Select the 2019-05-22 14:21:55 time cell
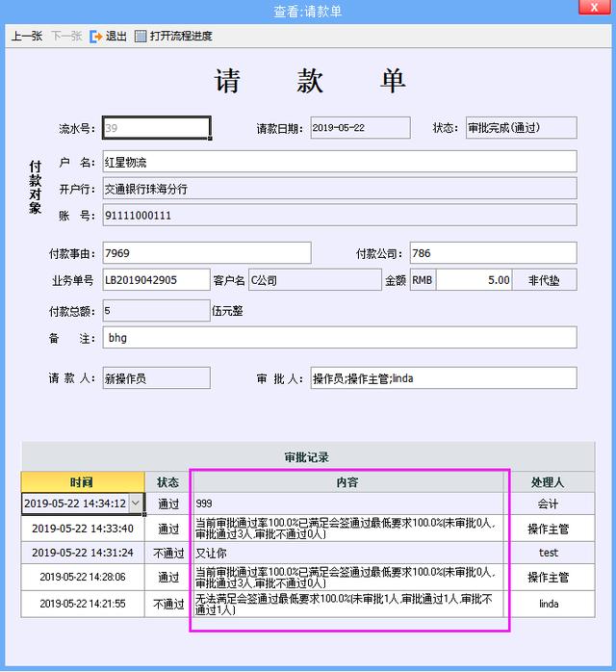Screen dimensions: 616x672 click(x=83, y=604)
